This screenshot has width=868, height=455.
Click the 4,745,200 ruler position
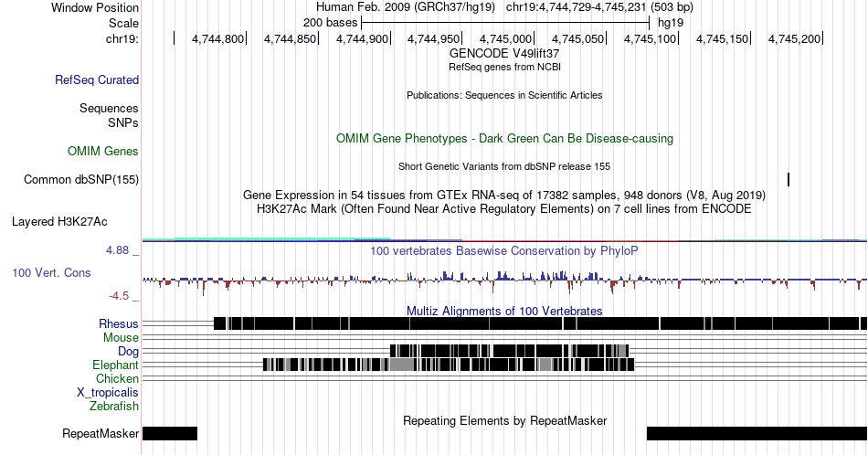(x=794, y=38)
